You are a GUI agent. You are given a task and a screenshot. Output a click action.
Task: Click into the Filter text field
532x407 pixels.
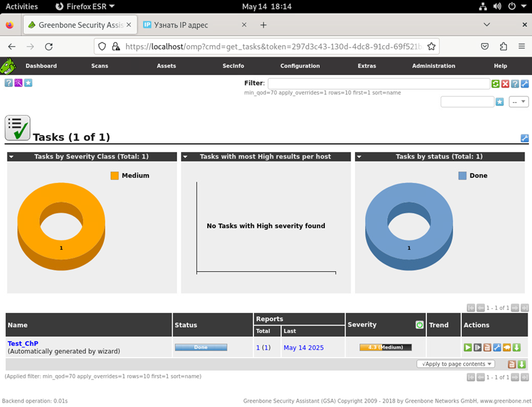click(x=379, y=83)
